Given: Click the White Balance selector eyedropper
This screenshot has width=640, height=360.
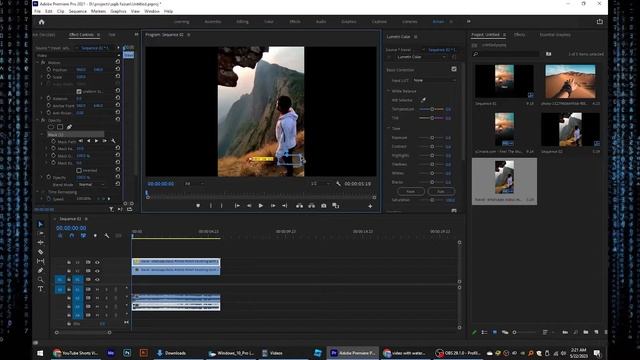Looking at the screenshot, I should [x=423, y=100].
